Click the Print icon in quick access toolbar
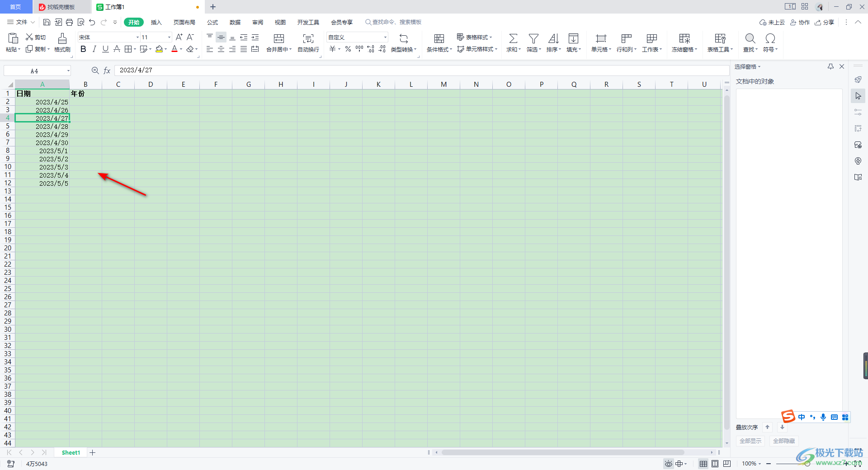868x470 pixels. pos(69,22)
